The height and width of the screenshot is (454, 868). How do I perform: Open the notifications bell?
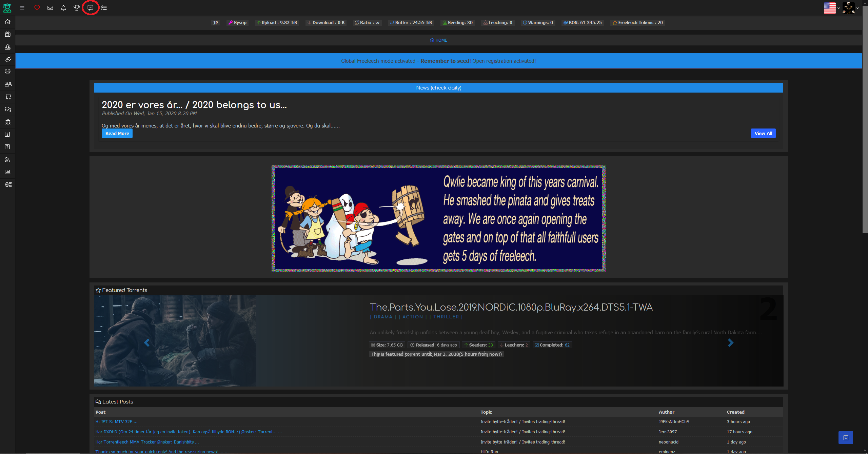point(63,8)
